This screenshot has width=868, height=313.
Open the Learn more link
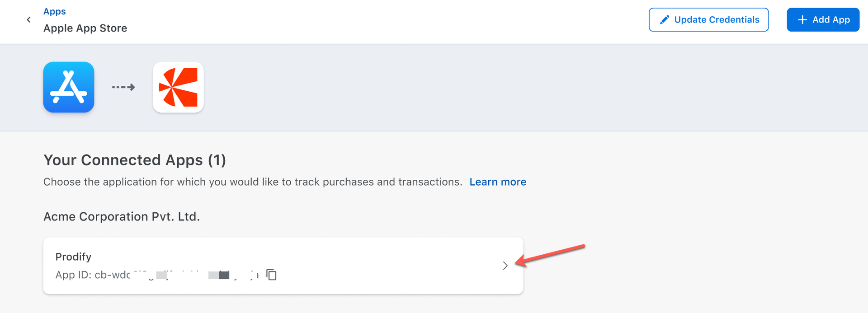pos(498,182)
